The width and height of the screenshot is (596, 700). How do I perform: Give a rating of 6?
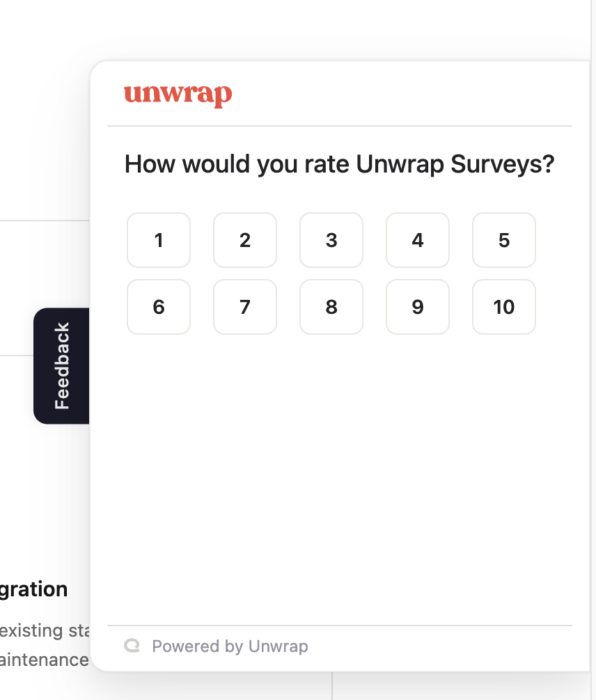[x=159, y=307]
